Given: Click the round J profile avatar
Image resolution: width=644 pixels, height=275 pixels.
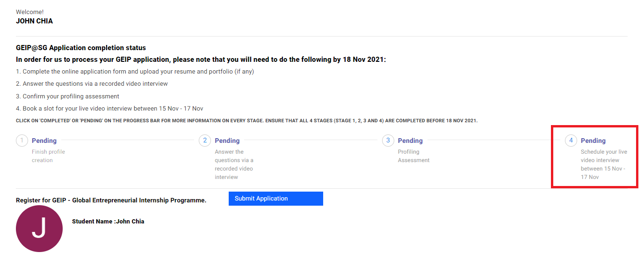Looking at the screenshot, I should point(39,229).
